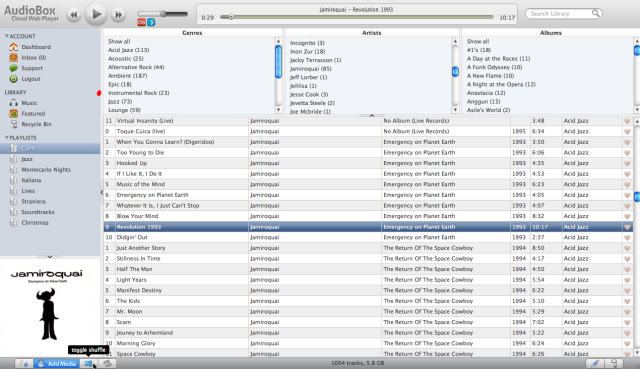Click the volume slider
The width and height of the screenshot is (640, 369).
tap(162, 14)
